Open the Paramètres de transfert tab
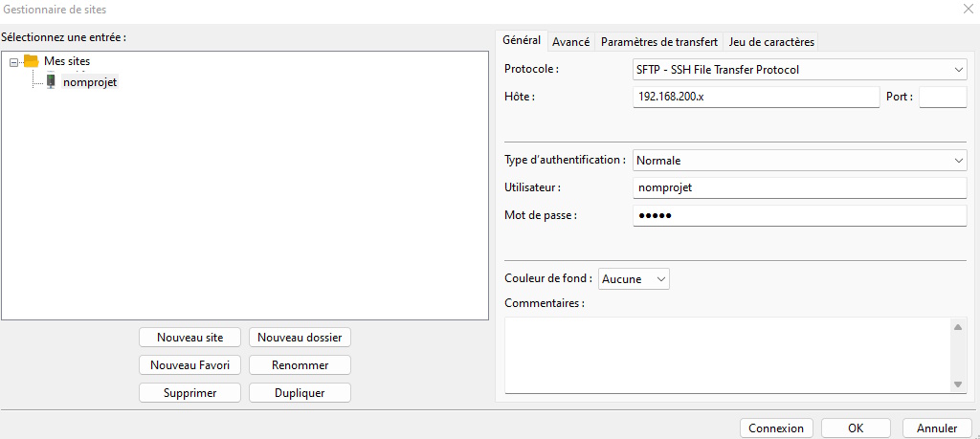The height and width of the screenshot is (439, 980). (x=658, y=42)
